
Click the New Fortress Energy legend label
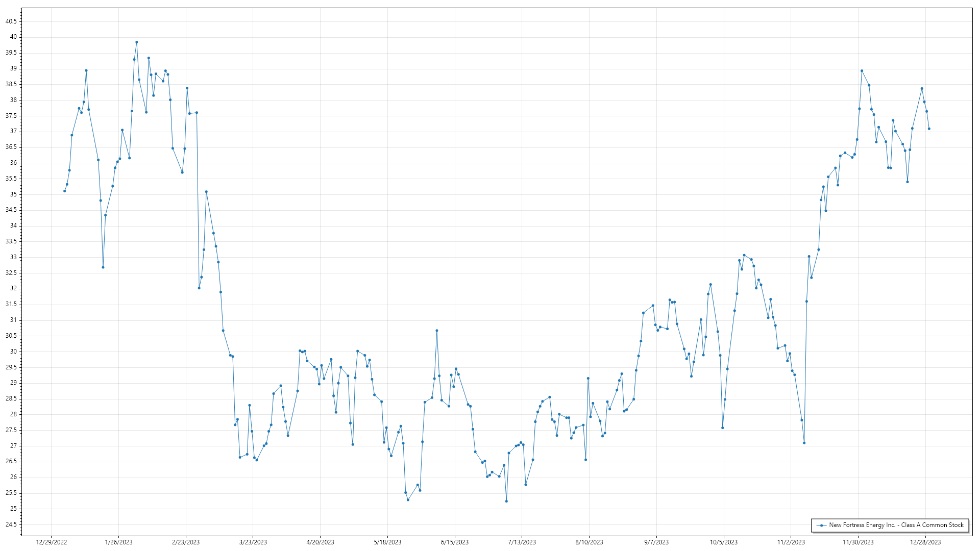896,525
